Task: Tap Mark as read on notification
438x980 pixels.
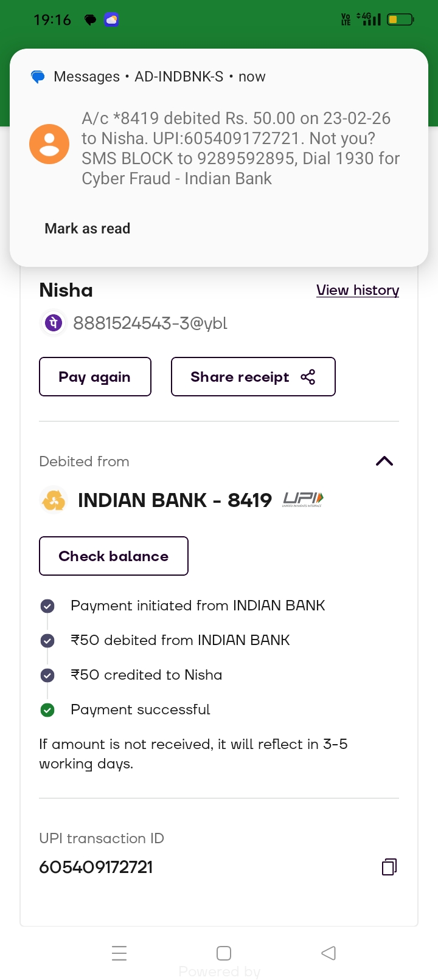Action: (x=88, y=229)
